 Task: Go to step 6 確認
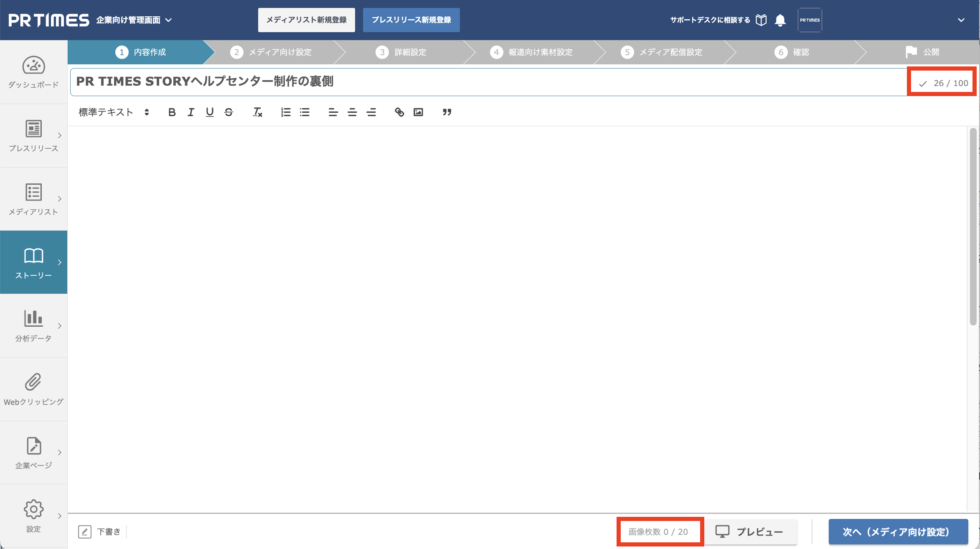tap(792, 52)
